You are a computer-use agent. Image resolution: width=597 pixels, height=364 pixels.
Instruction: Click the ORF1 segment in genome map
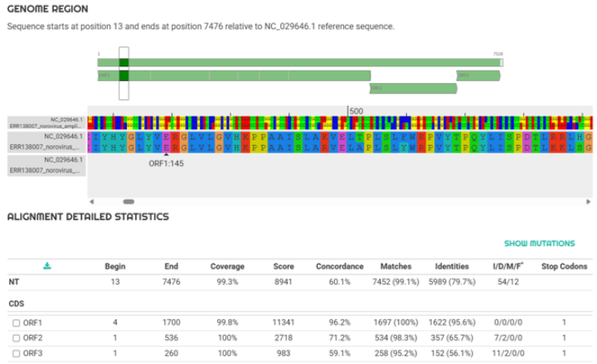(249, 75)
